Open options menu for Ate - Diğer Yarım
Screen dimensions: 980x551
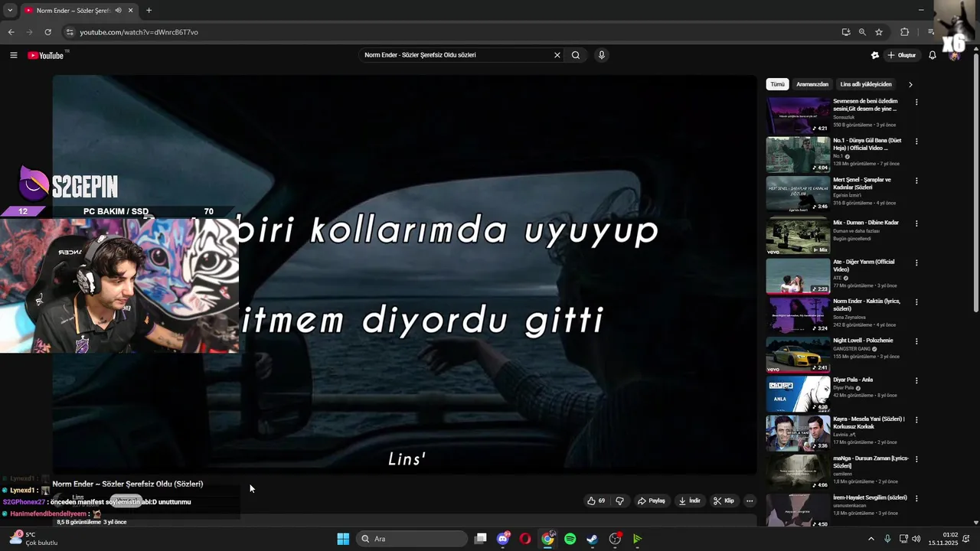tap(916, 262)
